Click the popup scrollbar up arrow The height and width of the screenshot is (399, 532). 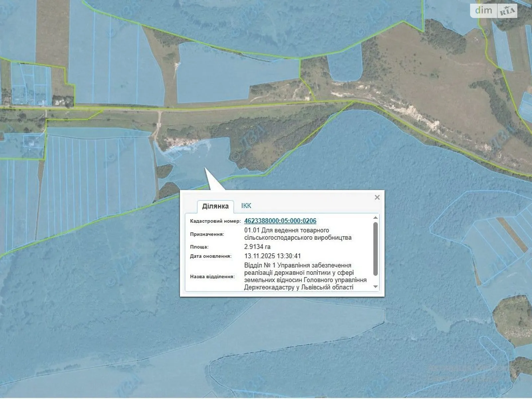pyautogui.click(x=375, y=218)
